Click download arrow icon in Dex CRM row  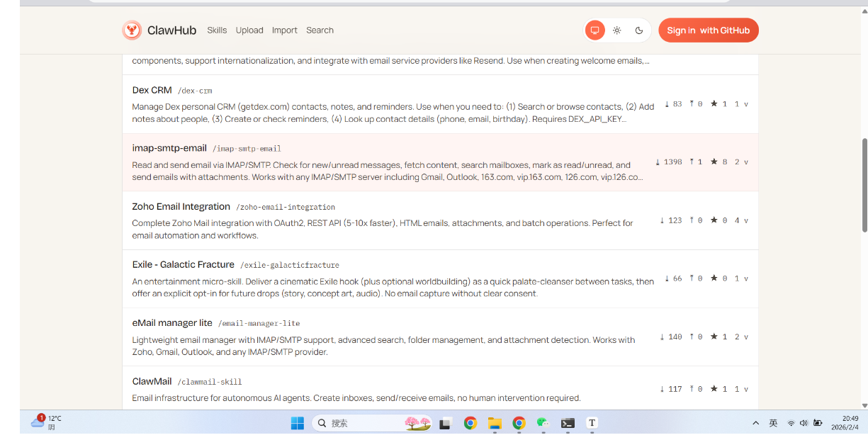[667, 104]
